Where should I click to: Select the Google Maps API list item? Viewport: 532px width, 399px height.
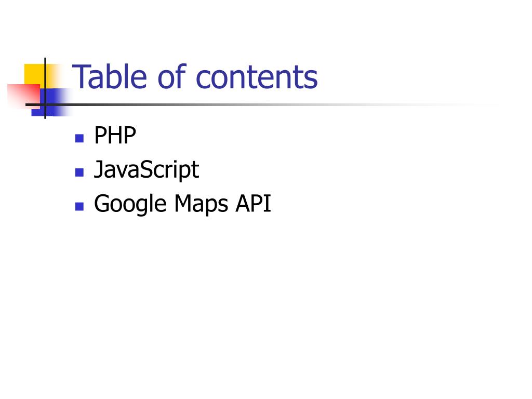182,204
